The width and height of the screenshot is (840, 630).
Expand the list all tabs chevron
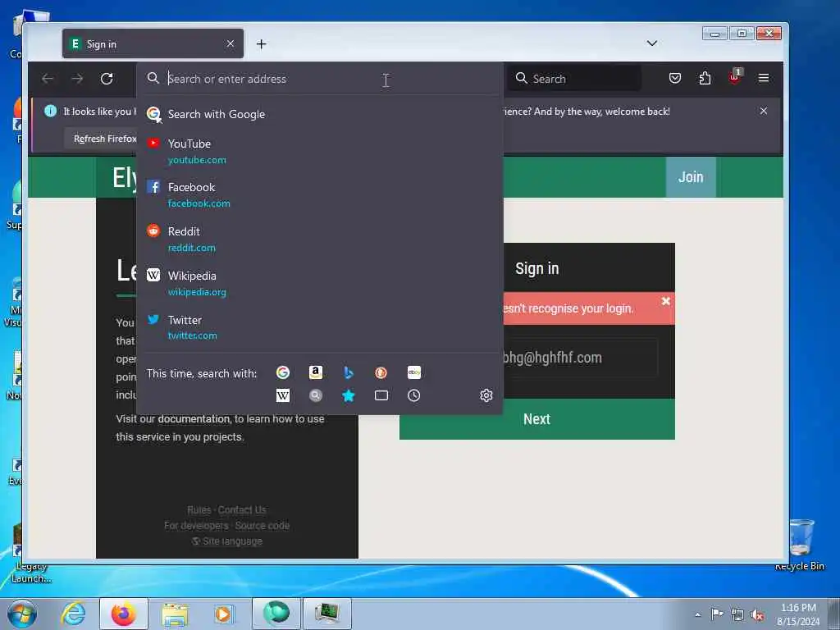pyautogui.click(x=652, y=43)
